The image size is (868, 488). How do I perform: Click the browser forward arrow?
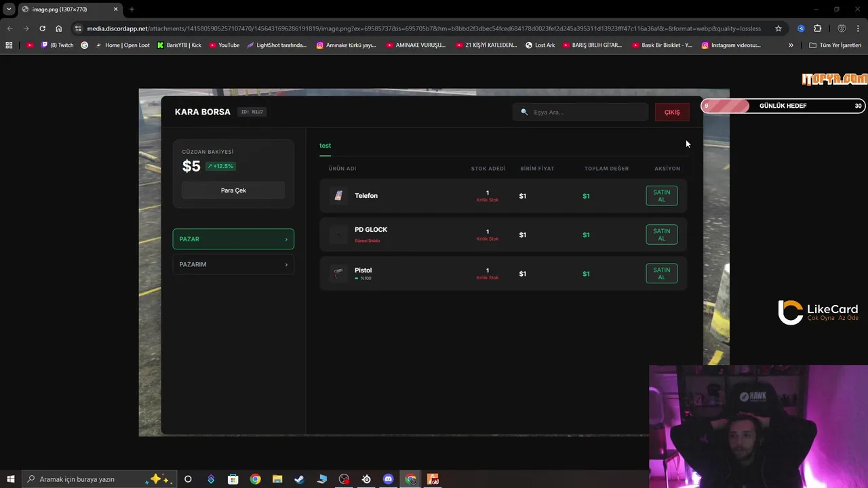coord(26,28)
